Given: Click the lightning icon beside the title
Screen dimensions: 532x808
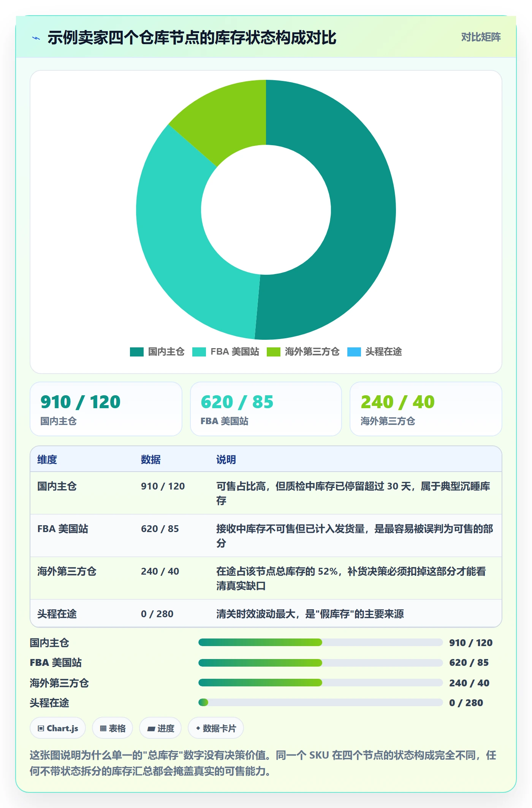Looking at the screenshot, I should (x=36, y=38).
